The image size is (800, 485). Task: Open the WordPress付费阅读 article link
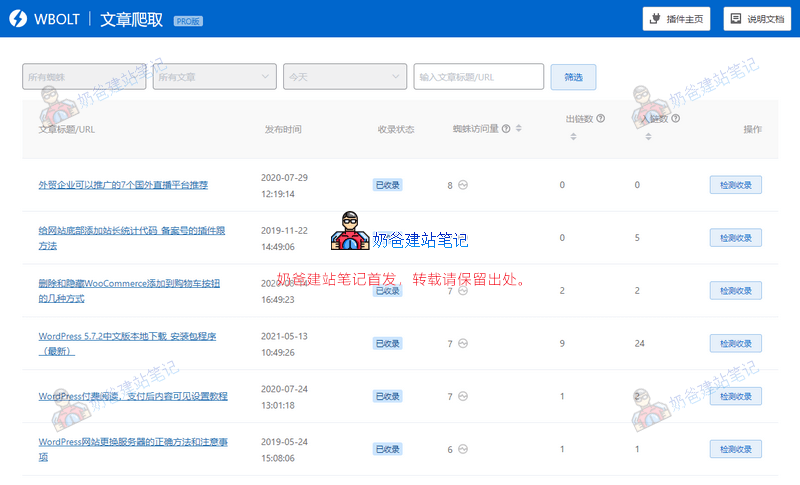(x=133, y=396)
